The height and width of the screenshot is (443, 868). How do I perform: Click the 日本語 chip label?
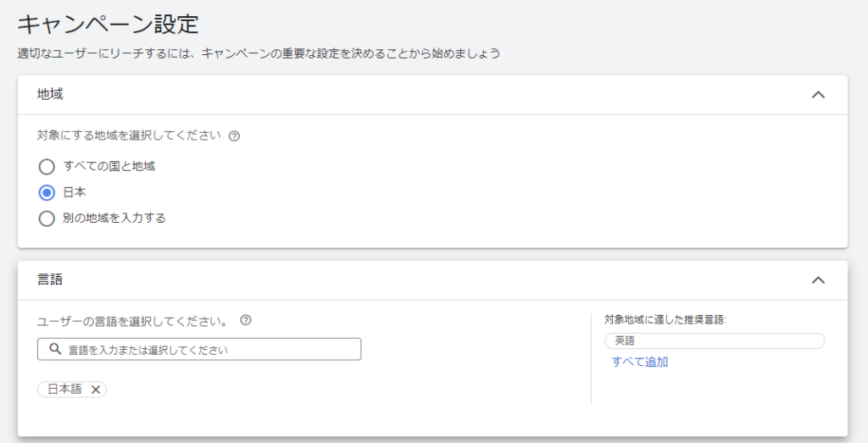point(64,390)
